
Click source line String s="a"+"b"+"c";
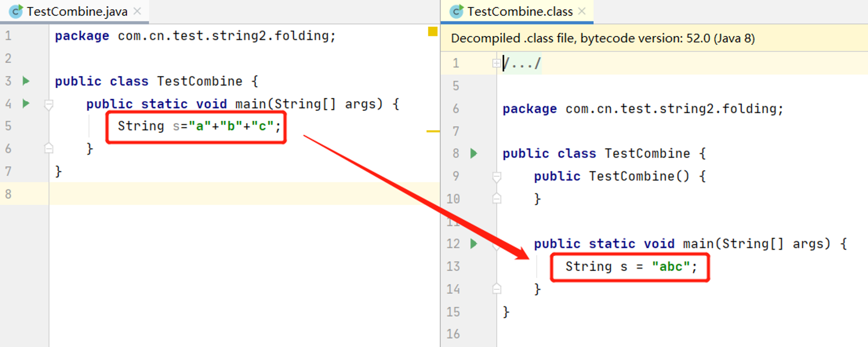tap(199, 126)
